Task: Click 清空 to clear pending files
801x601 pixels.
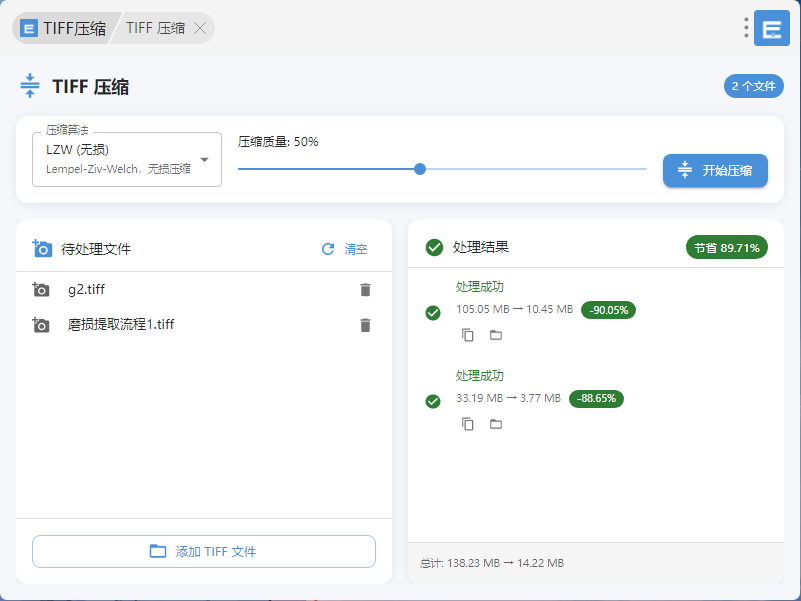Action: click(344, 249)
